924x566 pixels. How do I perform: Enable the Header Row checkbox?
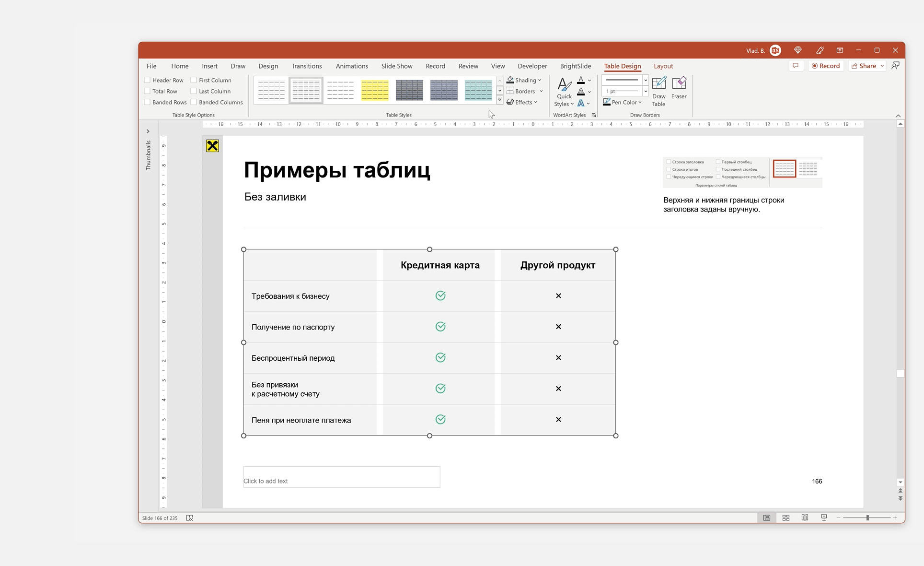click(148, 80)
